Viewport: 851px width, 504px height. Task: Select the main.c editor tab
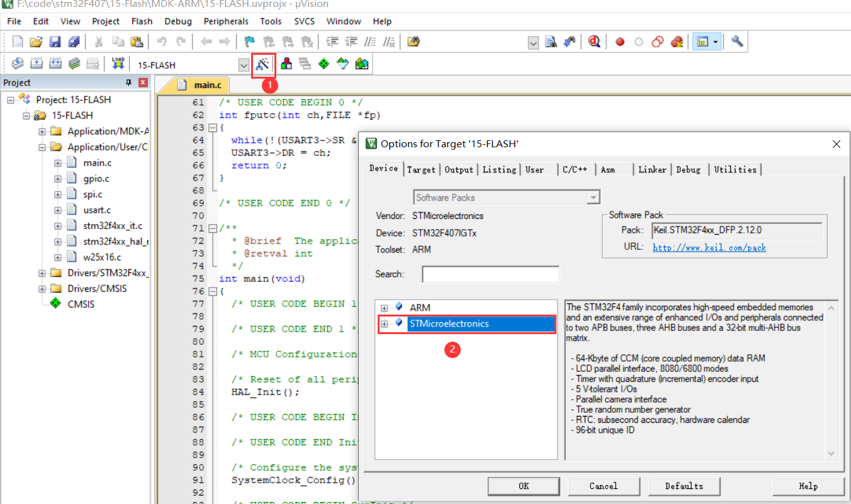(x=200, y=85)
